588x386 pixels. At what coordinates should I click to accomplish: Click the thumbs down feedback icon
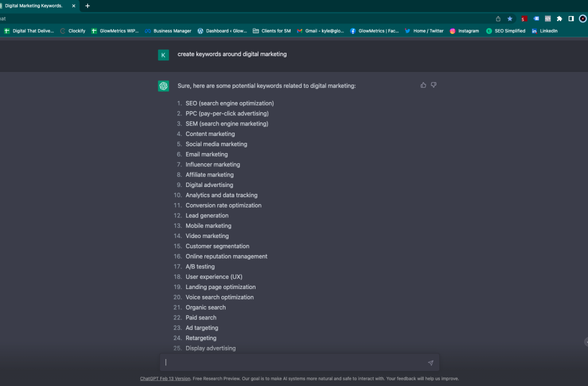(434, 85)
